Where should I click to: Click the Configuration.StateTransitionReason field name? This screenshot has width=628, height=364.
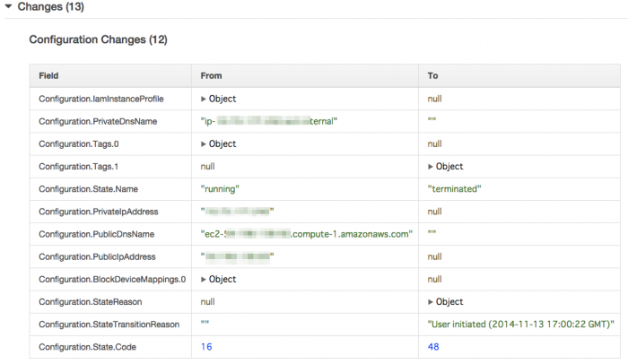point(109,325)
